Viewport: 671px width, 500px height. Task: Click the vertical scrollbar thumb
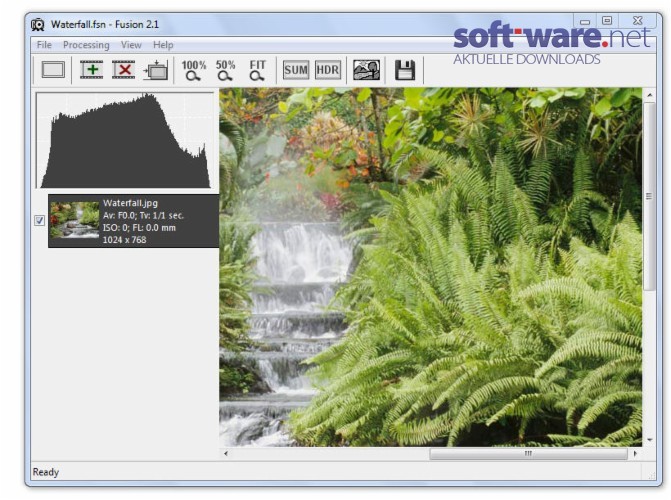[x=650, y=196]
